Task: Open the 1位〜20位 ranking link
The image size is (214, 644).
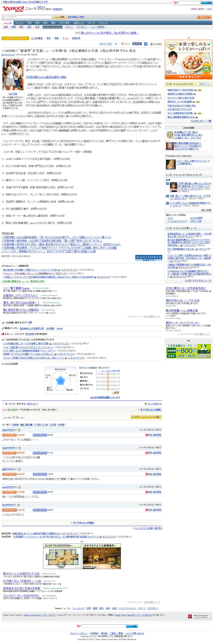Action: tap(206, 210)
